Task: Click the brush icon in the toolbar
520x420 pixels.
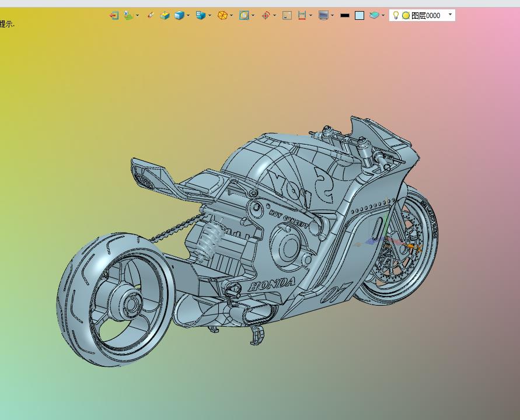Action: [x=151, y=16]
